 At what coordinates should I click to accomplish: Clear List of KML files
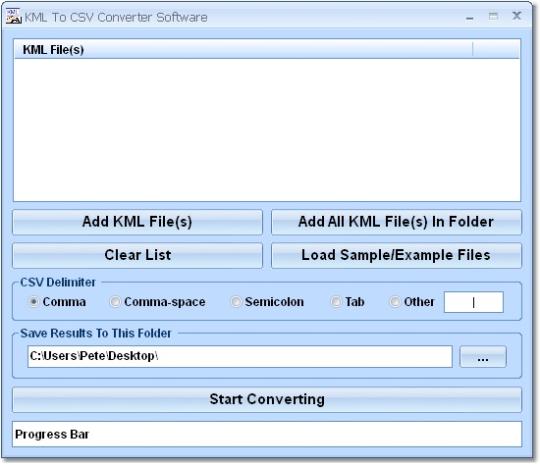(137, 256)
